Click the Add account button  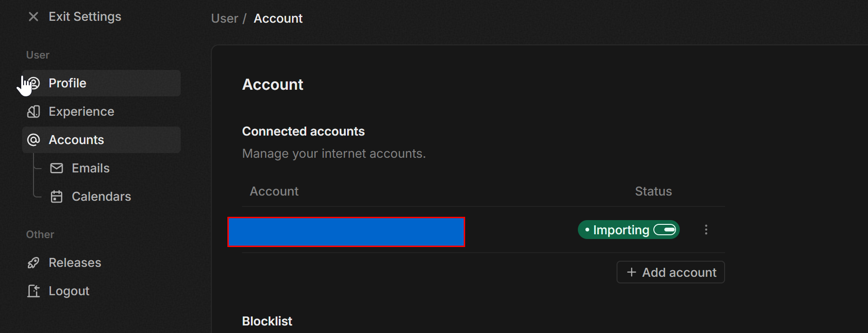click(671, 272)
